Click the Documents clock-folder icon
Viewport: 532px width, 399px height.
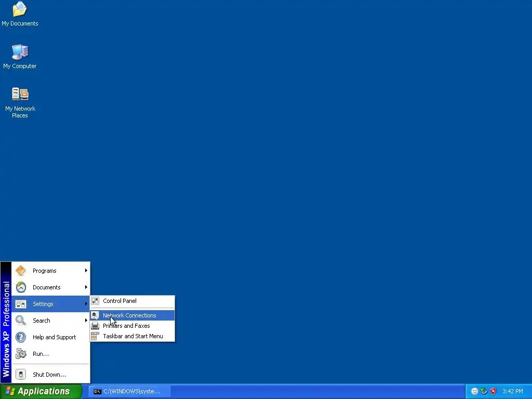[x=21, y=287]
